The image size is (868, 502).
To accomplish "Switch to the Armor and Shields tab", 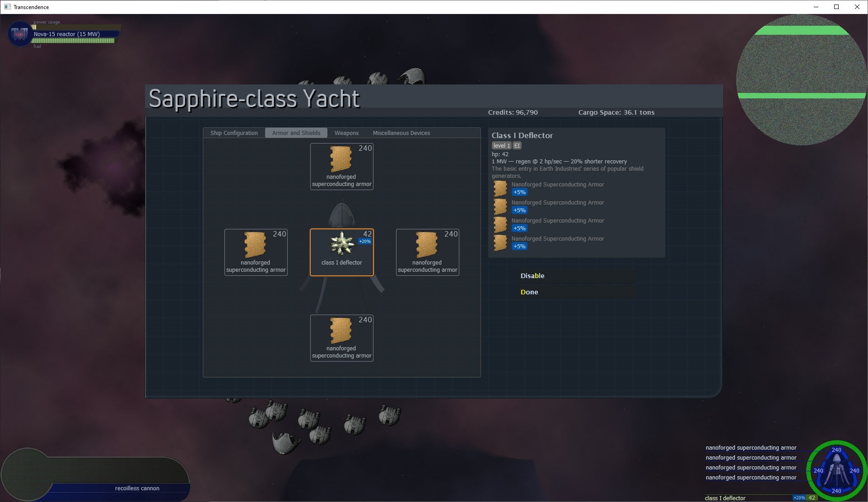I will pyautogui.click(x=296, y=133).
